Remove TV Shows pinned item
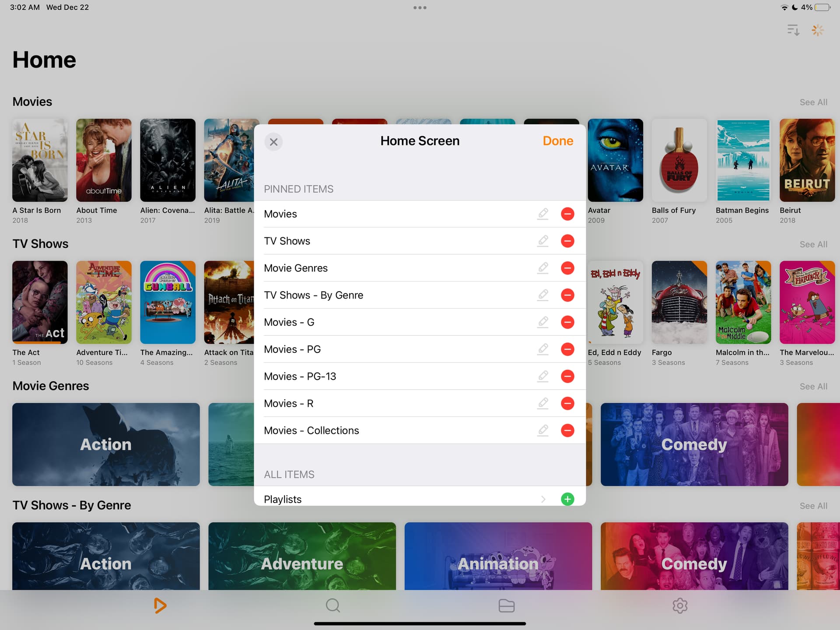The image size is (840, 630). (x=567, y=241)
